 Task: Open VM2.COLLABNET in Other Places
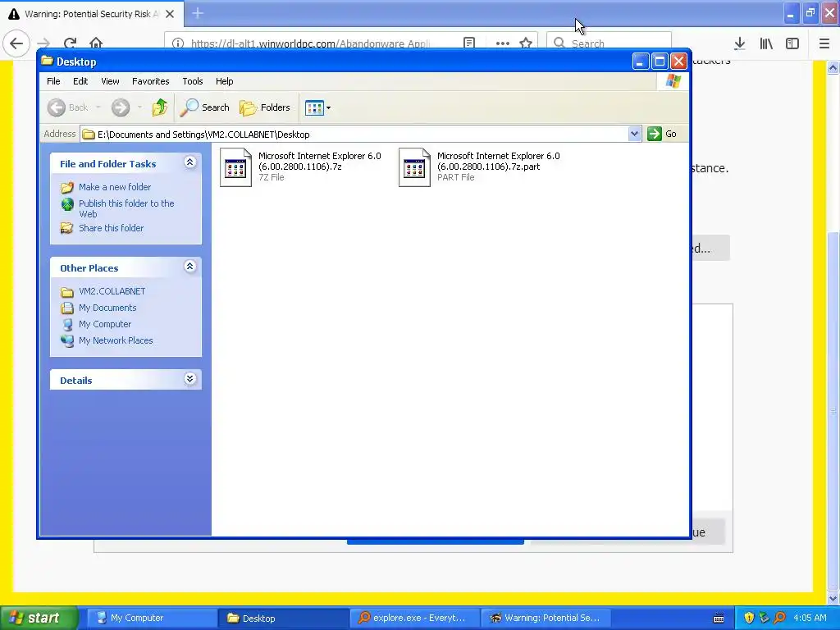point(112,291)
